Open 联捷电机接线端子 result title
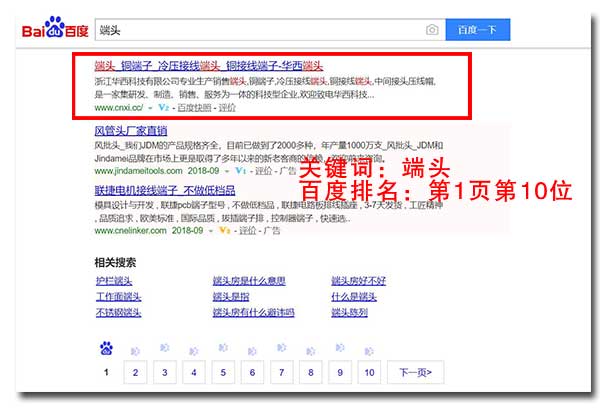Image resolution: width=600 pixels, height=412 pixels. coord(165,191)
